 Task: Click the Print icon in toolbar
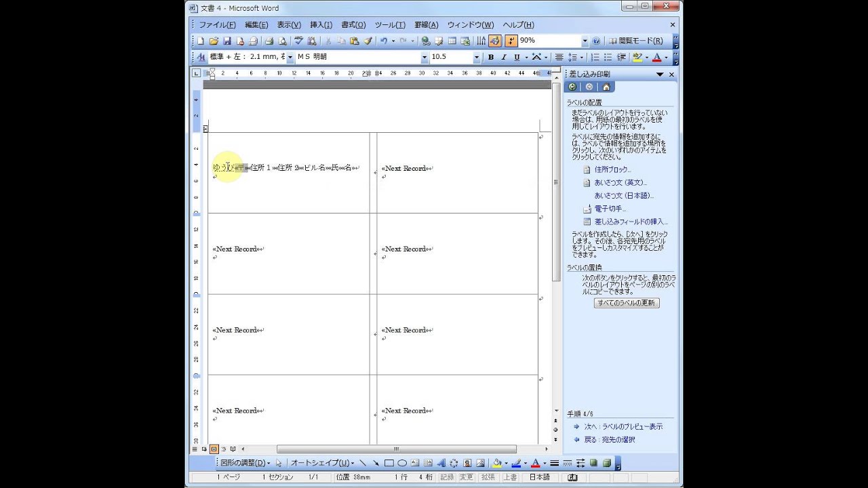(269, 41)
